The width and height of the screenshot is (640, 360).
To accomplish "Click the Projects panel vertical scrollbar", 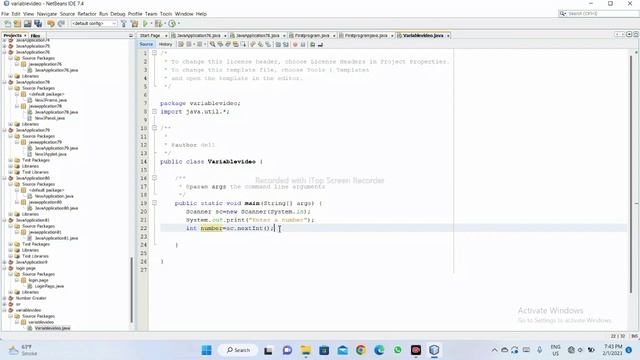I will pos(131,290).
